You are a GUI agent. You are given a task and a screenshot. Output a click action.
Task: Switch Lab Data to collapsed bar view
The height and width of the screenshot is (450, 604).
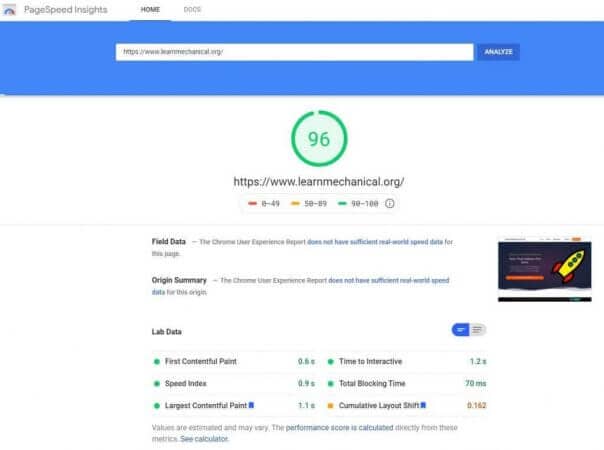click(x=460, y=330)
